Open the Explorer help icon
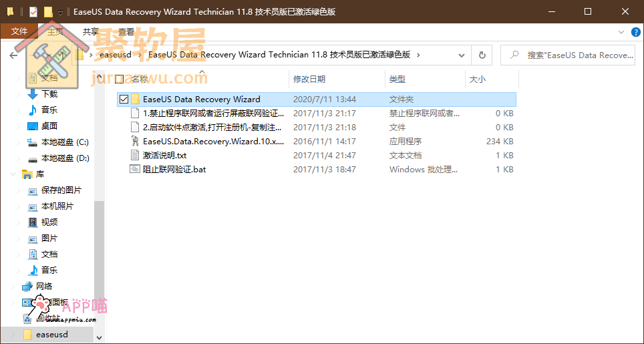 (635, 32)
